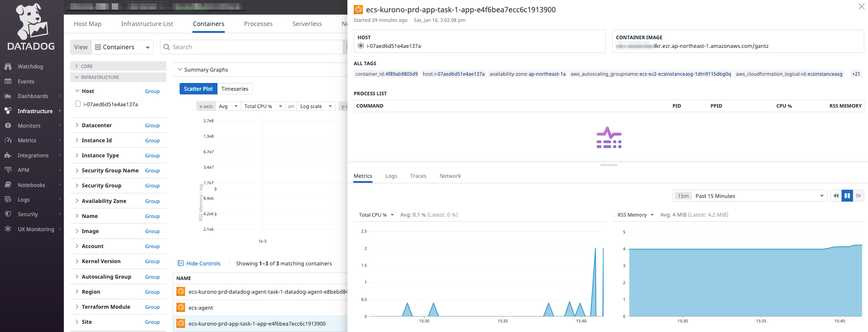Open APM icon in sidebar
The height and width of the screenshot is (332, 868).
click(8, 170)
